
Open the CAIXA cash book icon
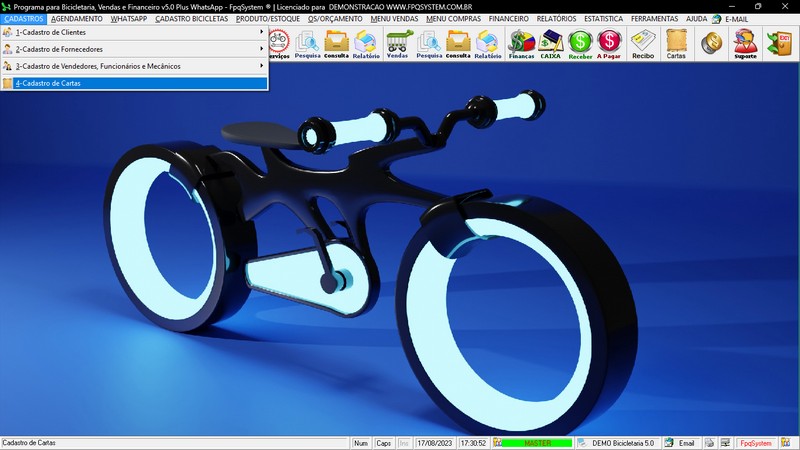coord(551,44)
